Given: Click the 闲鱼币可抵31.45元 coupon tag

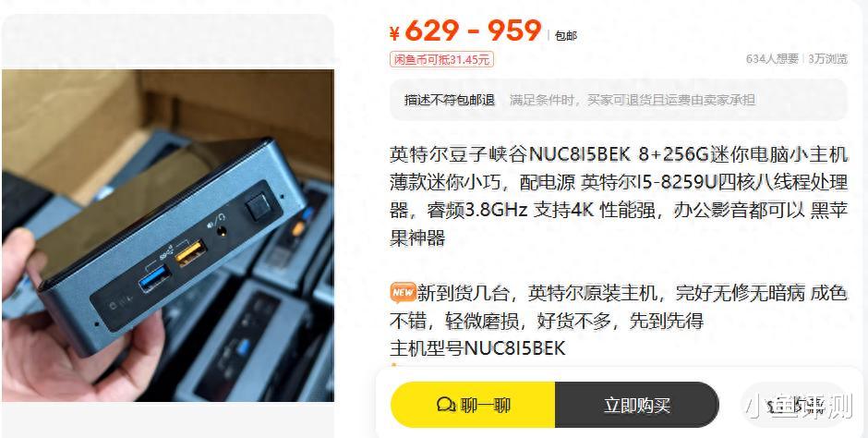Looking at the screenshot, I should coord(441,60).
